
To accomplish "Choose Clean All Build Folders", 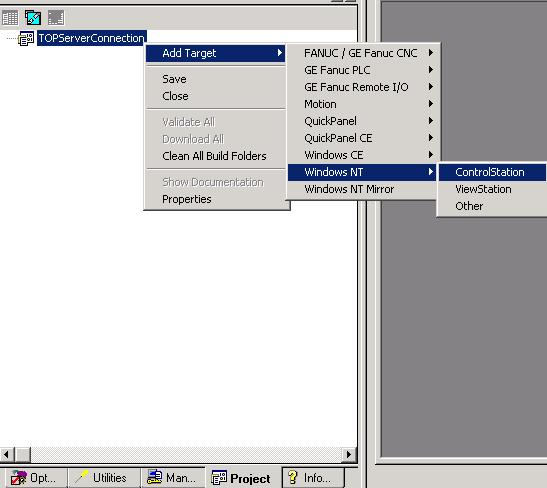I will point(216,156).
